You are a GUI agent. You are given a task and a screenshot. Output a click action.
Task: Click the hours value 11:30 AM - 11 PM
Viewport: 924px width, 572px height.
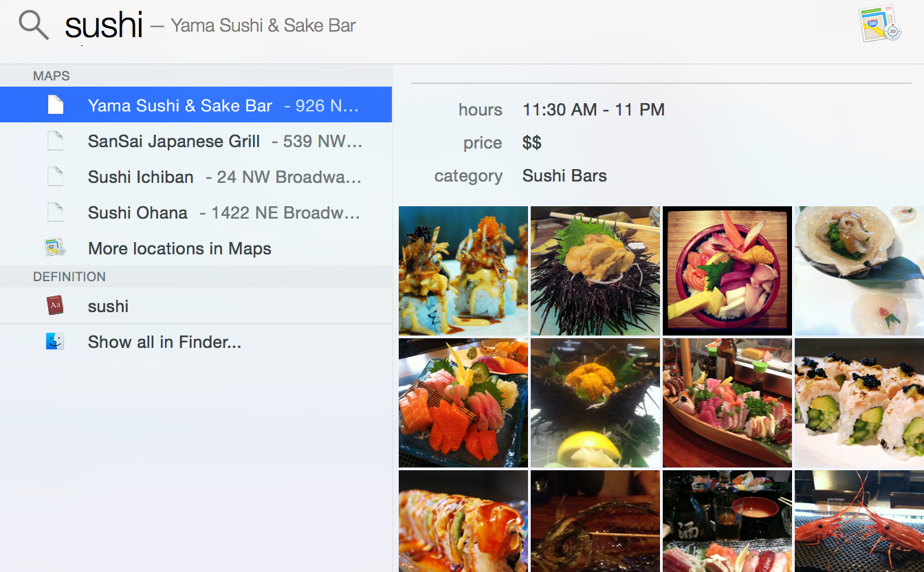click(x=593, y=110)
